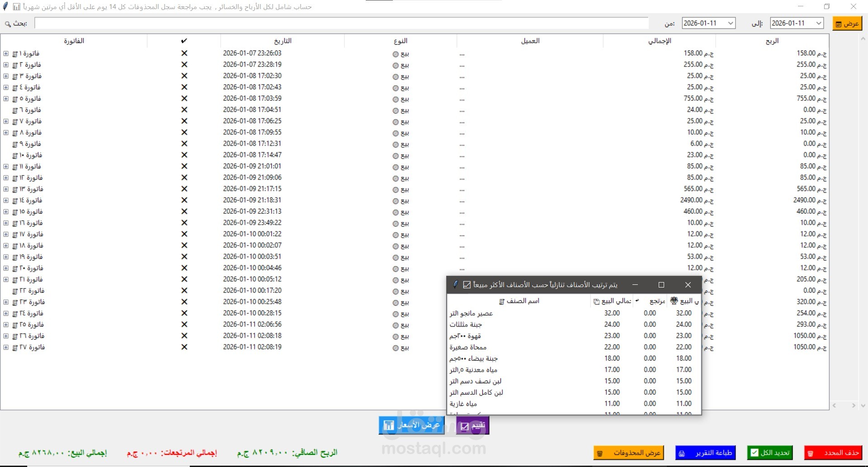Click the scroll icon of فاتورة ١٠

[x=15, y=156]
